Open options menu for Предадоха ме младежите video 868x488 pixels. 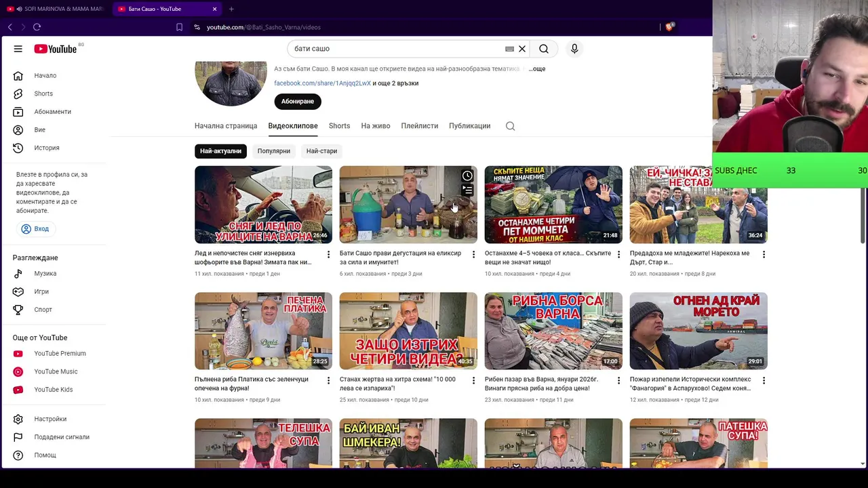(x=764, y=254)
